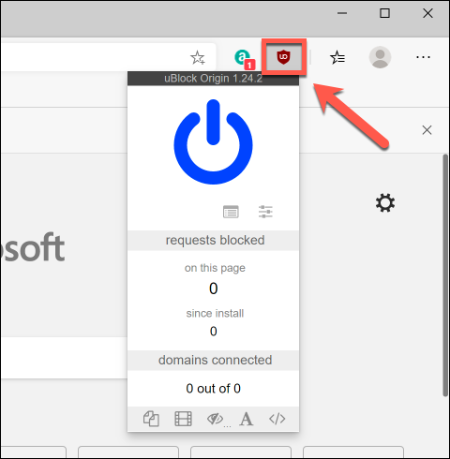Maximize the Edge browser window

[385, 13]
